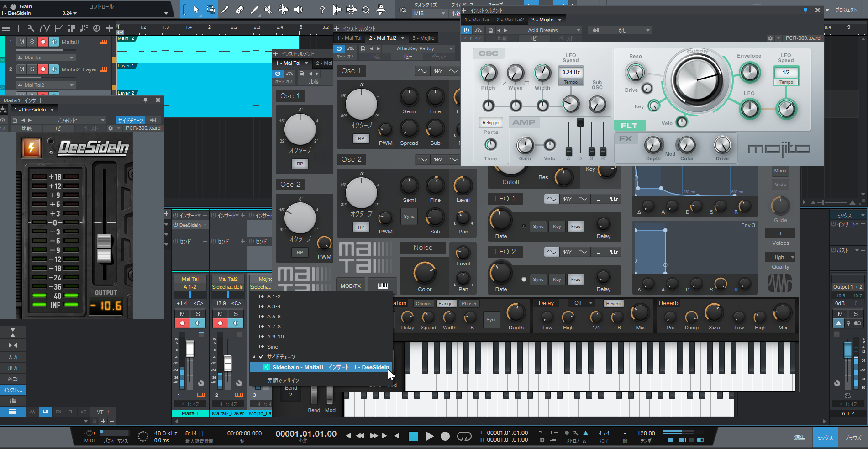
Task: Select the Bend tool
Action: 283,10
